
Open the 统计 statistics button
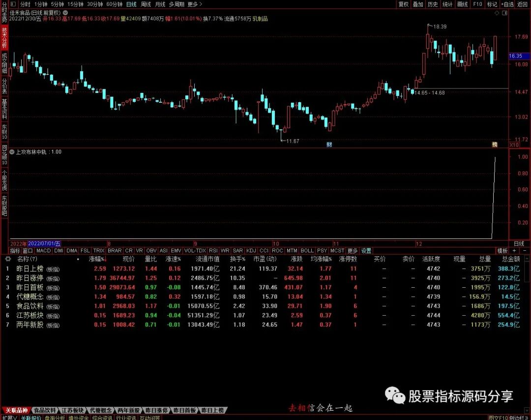coord(447,4)
